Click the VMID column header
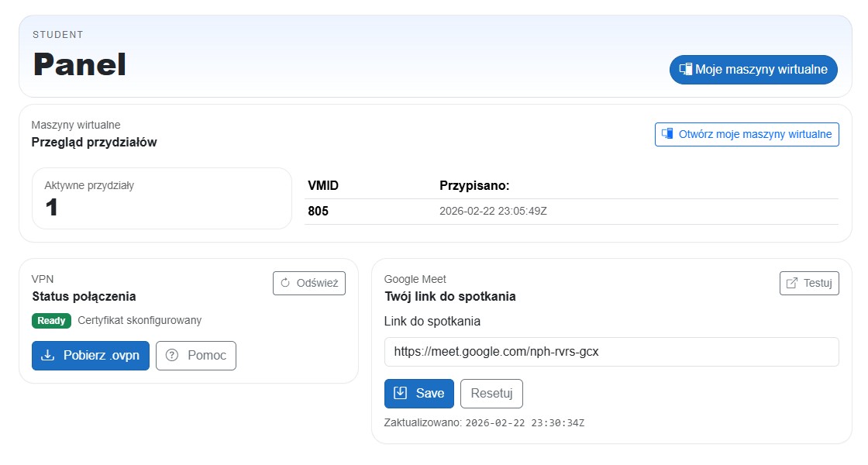 click(x=323, y=186)
